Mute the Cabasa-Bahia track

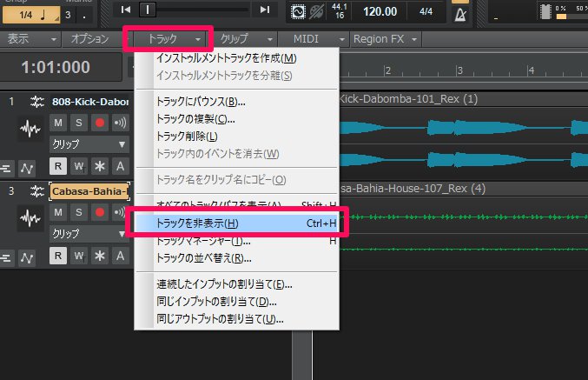pyautogui.click(x=58, y=212)
